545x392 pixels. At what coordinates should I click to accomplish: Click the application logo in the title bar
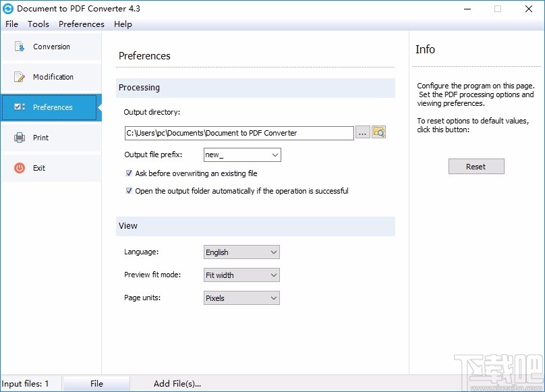[x=9, y=9]
